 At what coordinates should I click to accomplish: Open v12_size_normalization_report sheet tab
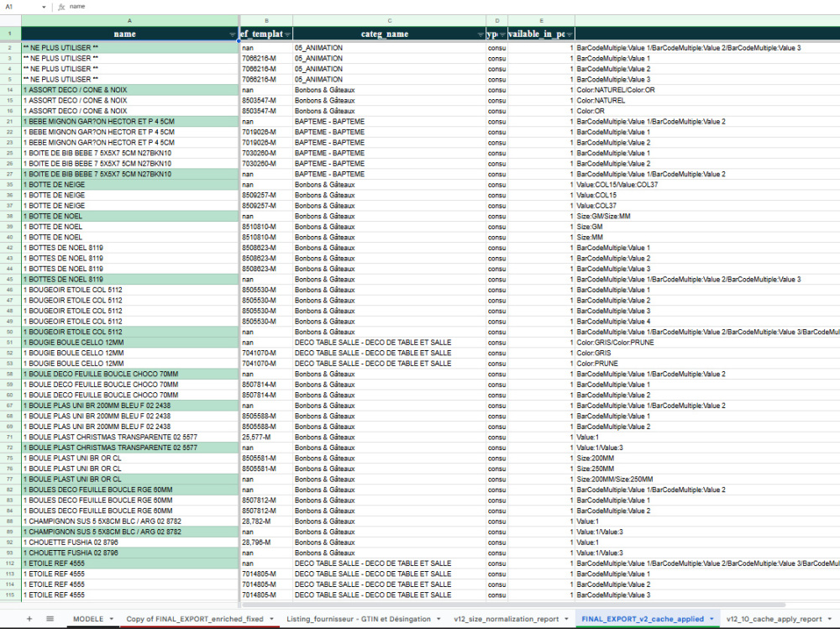pyautogui.click(x=507, y=619)
